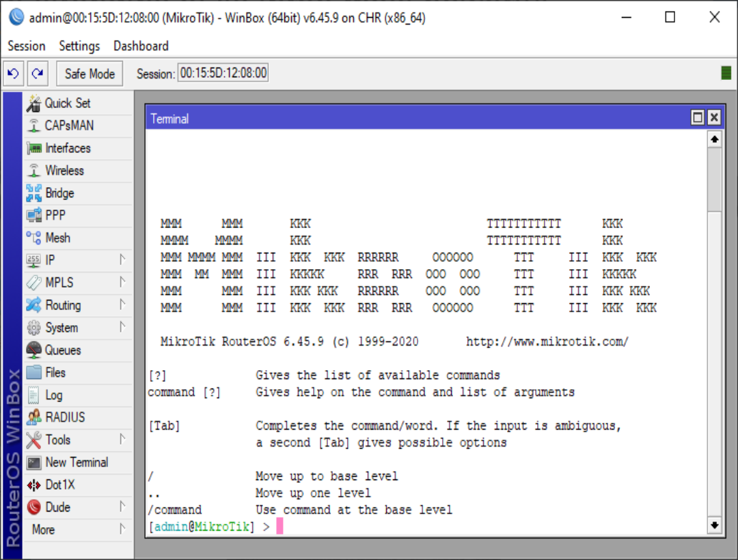Open the Queues panel icon
Screen dimensions: 738x560
click(33, 350)
